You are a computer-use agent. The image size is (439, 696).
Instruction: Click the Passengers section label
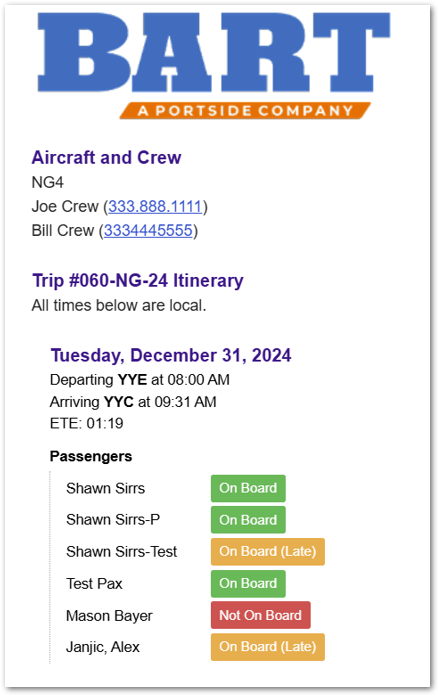click(x=91, y=456)
